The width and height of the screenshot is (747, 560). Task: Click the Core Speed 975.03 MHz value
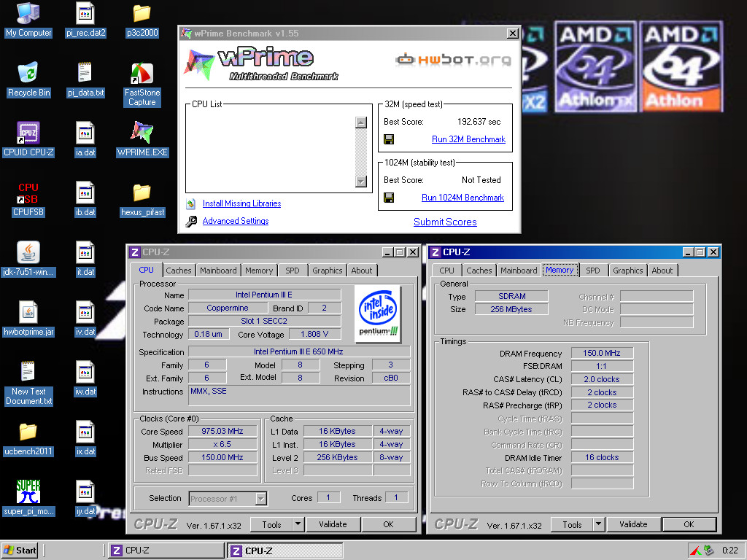tap(222, 431)
